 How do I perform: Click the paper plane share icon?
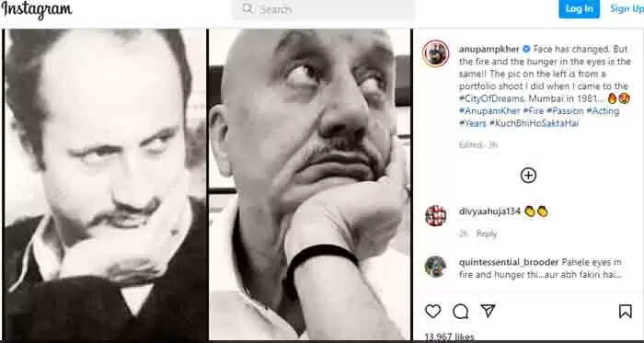[x=488, y=311]
